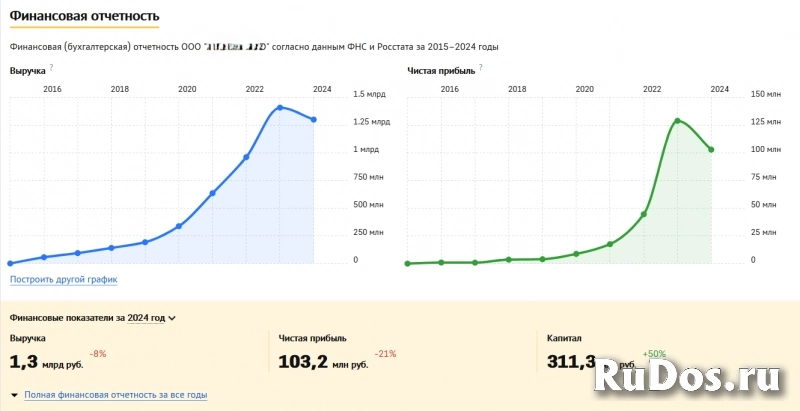The height and width of the screenshot is (411, 800).
Task: Click the Финансовая отчетность section heading
Action: [x=83, y=17]
